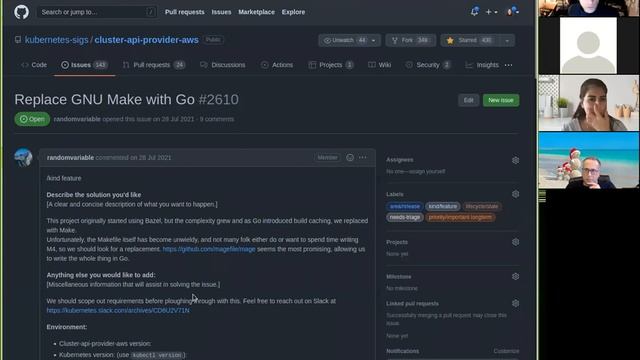
Task: Open the Actions tab
Action: coord(277,65)
